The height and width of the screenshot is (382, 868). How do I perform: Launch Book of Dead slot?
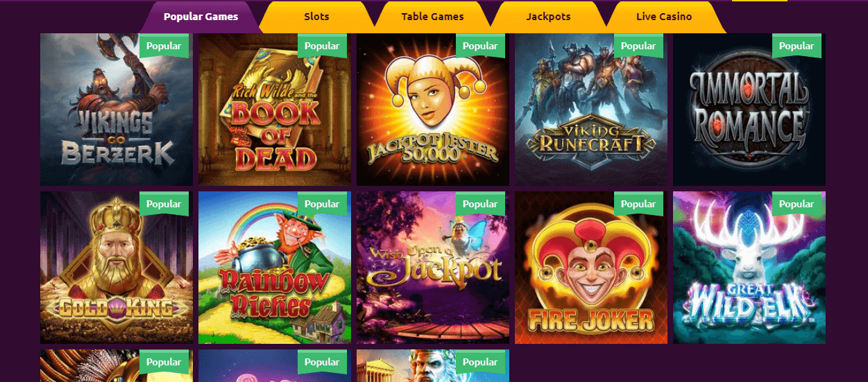[x=275, y=110]
